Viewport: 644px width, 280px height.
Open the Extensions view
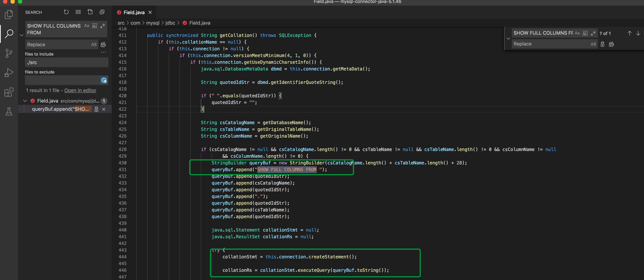point(9,92)
